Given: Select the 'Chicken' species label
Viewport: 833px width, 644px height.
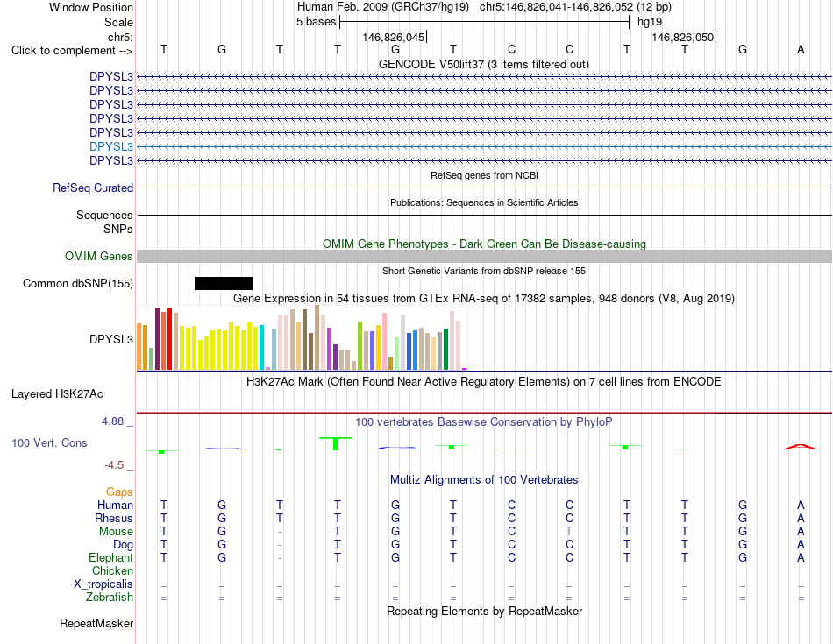Looking at the screenshot, I should pos(112,570).
